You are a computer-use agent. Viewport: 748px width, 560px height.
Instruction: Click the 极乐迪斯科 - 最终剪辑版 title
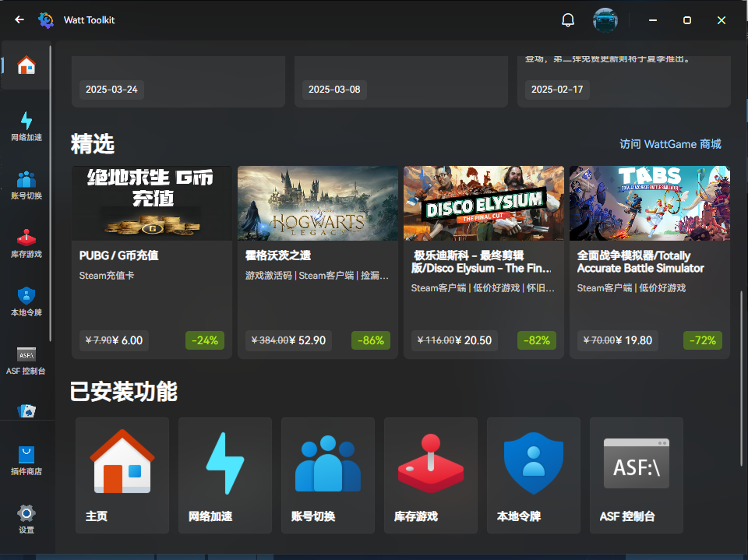click(x=482, y=262)
